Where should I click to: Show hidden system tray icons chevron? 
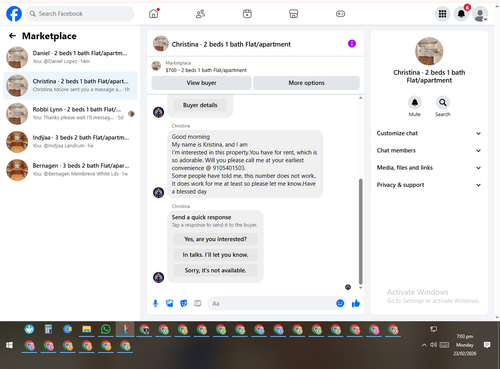(424, 345)
